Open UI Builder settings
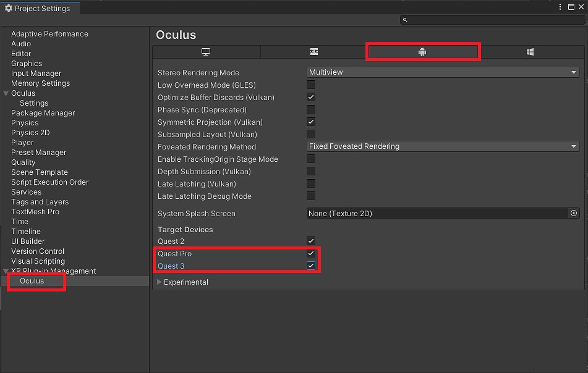 tap(28, 241)
